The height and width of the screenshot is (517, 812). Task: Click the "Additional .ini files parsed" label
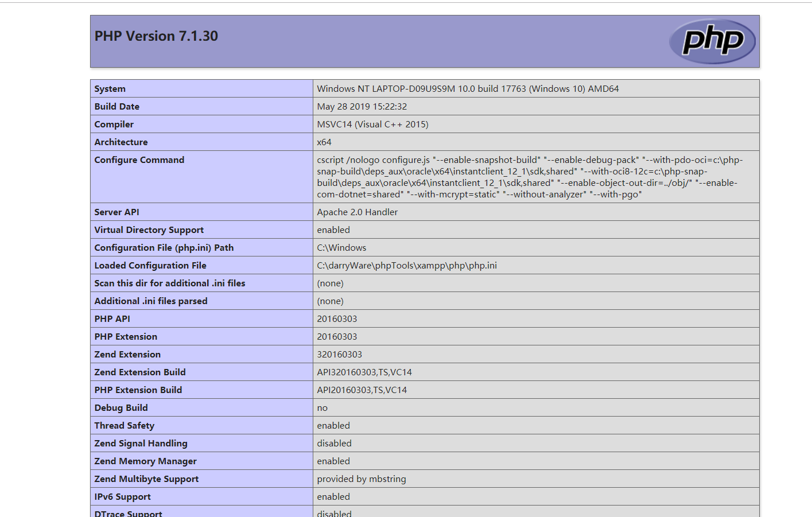pos(151,301)
